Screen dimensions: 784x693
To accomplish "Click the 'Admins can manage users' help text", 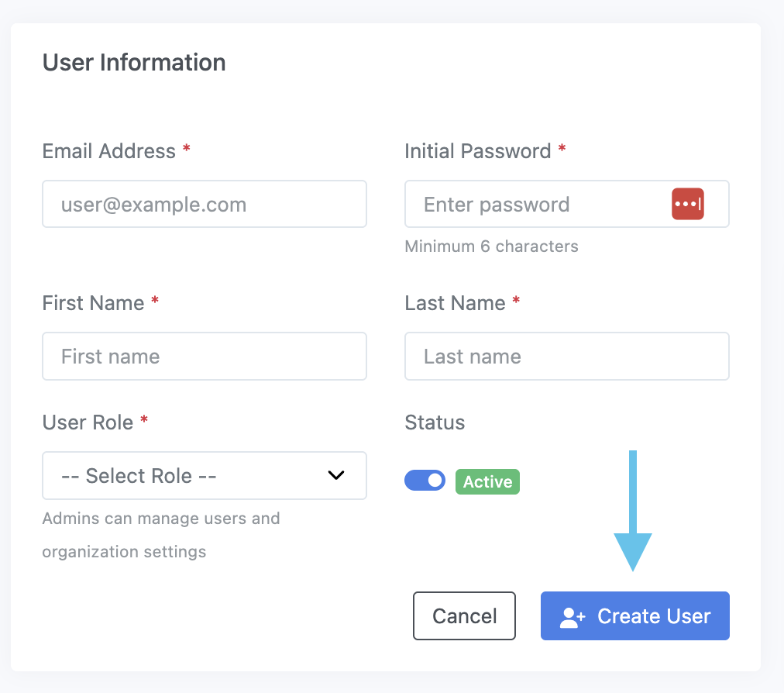I will coord(161,535).
